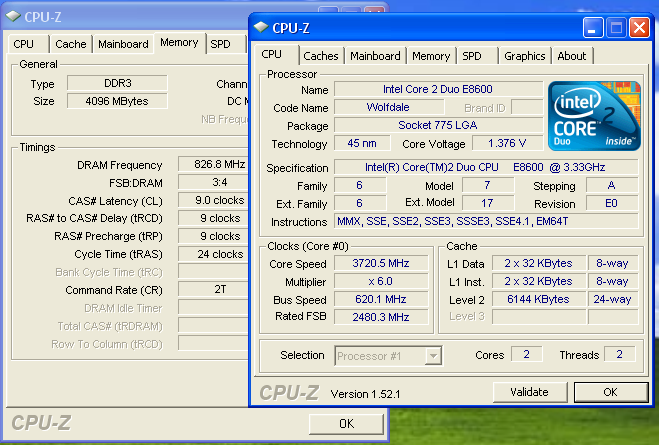Screen dimensions: 659x445
Task: Click the Rated FSB value '2480.3 MHz'
Action: 381,317
